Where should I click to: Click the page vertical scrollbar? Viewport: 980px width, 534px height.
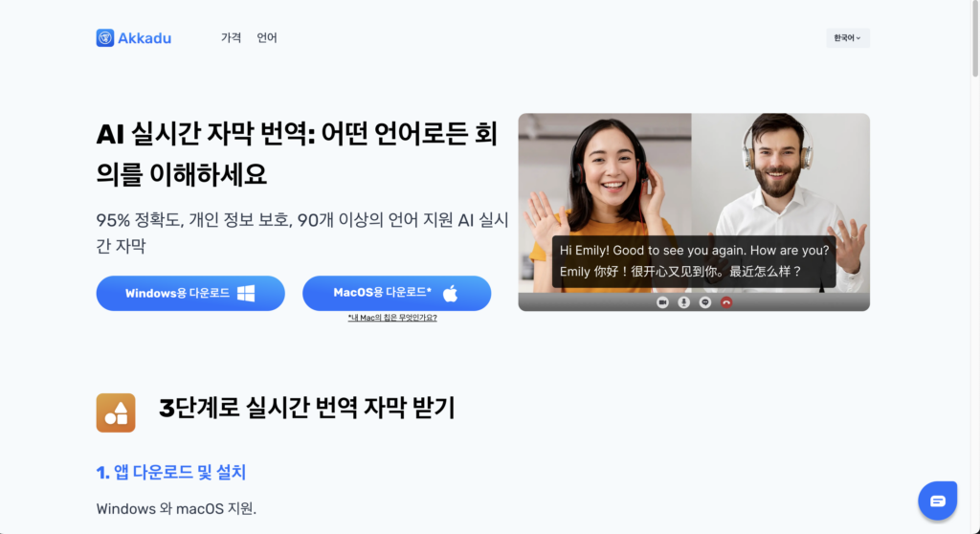point(975,267)
